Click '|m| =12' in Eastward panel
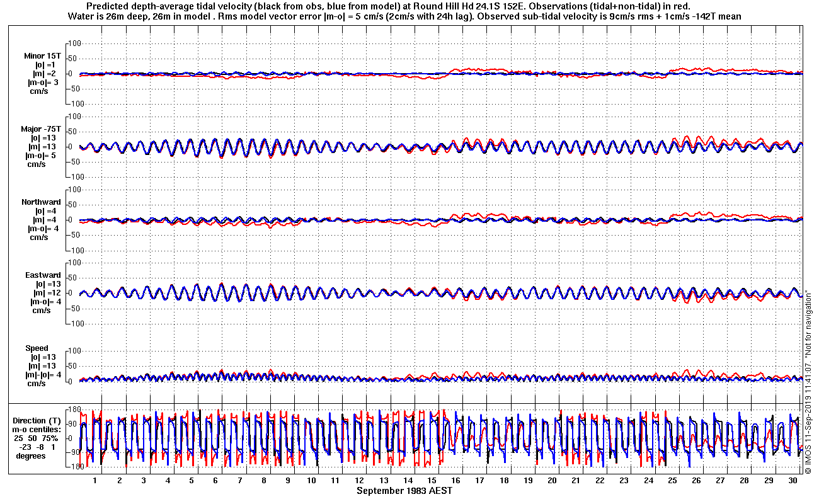Image resolution: width=819 pixels, height=504 pixels. (x=47, y=293)
